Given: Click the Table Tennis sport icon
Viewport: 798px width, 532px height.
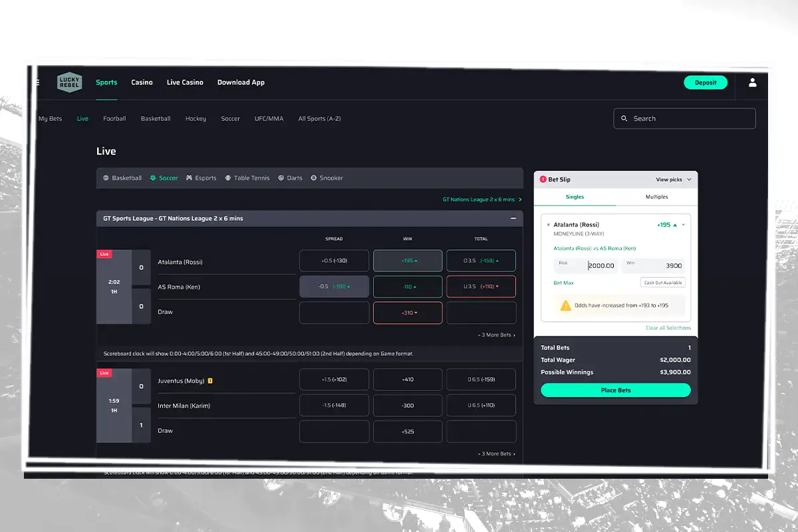Looking at the screenshot, I should point(227,178).
